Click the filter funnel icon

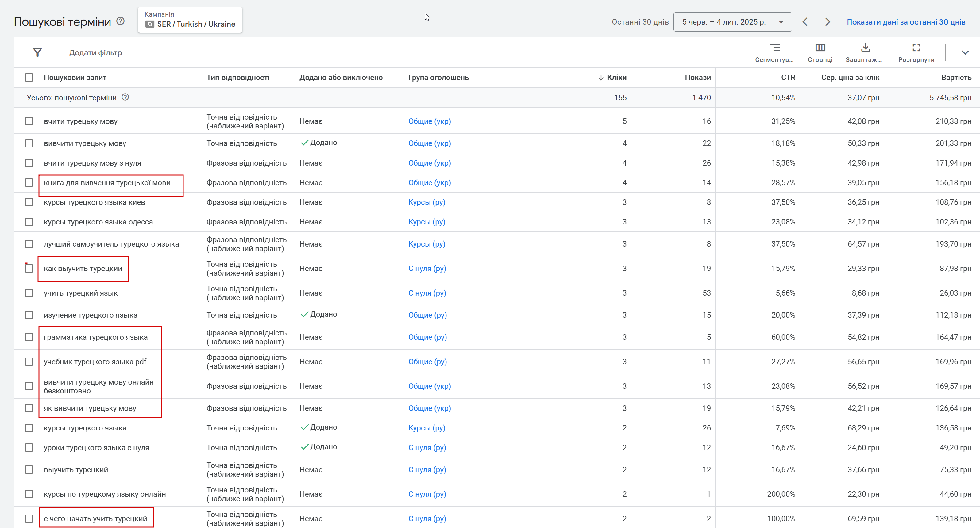[37, 52]
